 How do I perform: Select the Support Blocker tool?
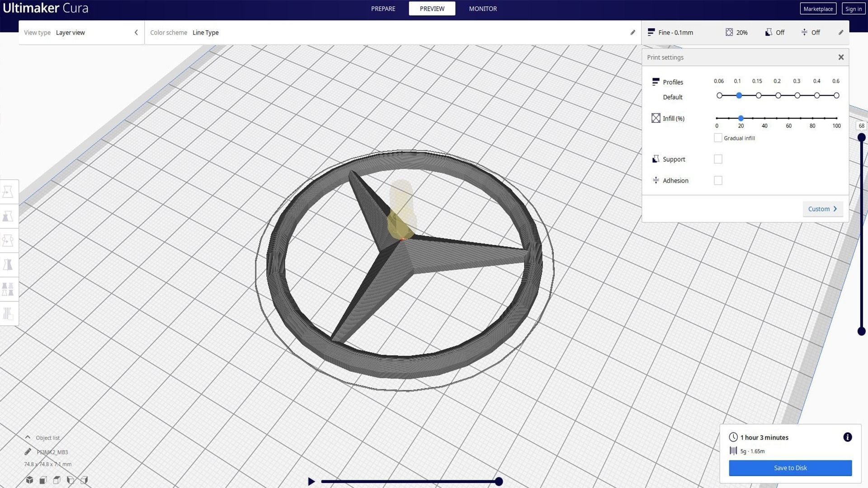click(x=8, y=313)
